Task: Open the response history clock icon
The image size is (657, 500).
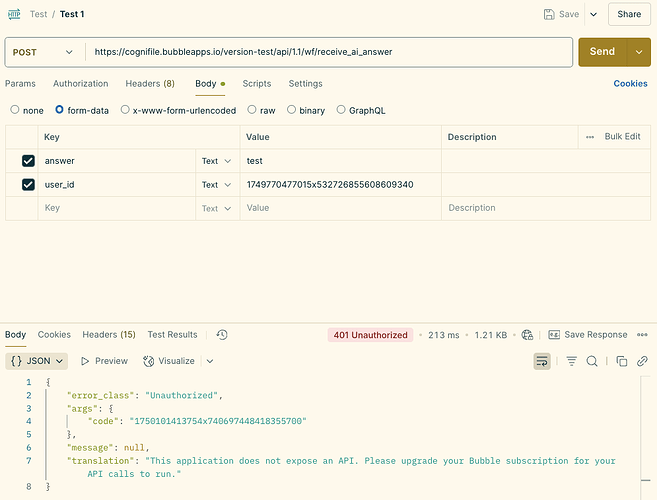Action: coord(222,334)
